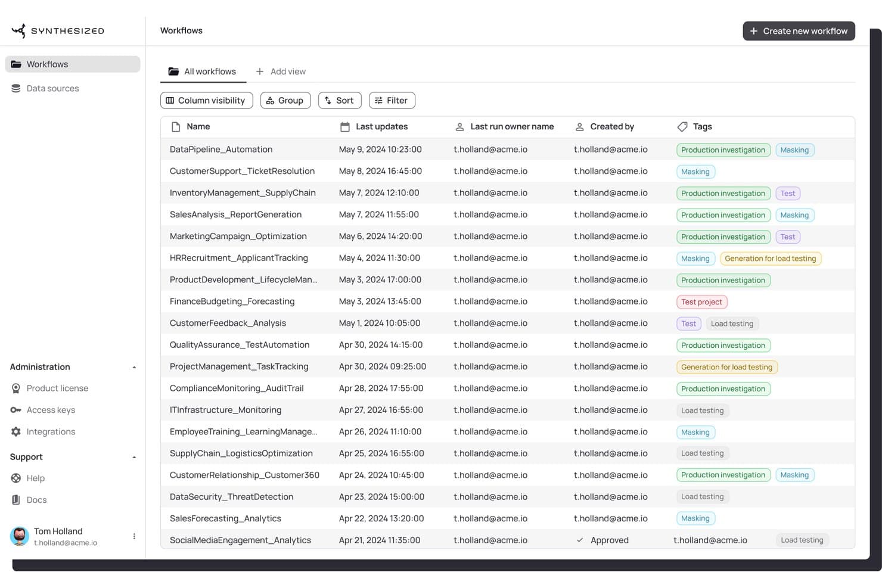This screenshot has width=882, height=588.
Task: Click the Name column header
Action: pyautogui.click(x=198, y=127)
